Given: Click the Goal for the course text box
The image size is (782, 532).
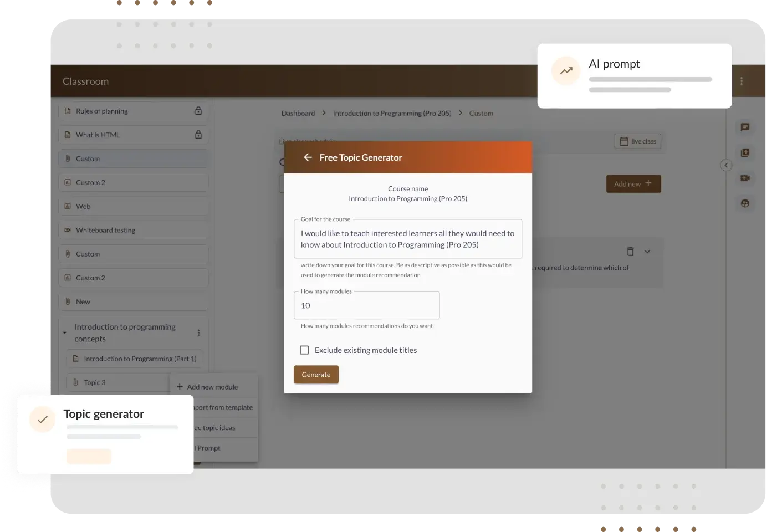Looking at the screenshot, I should [408, 239].
